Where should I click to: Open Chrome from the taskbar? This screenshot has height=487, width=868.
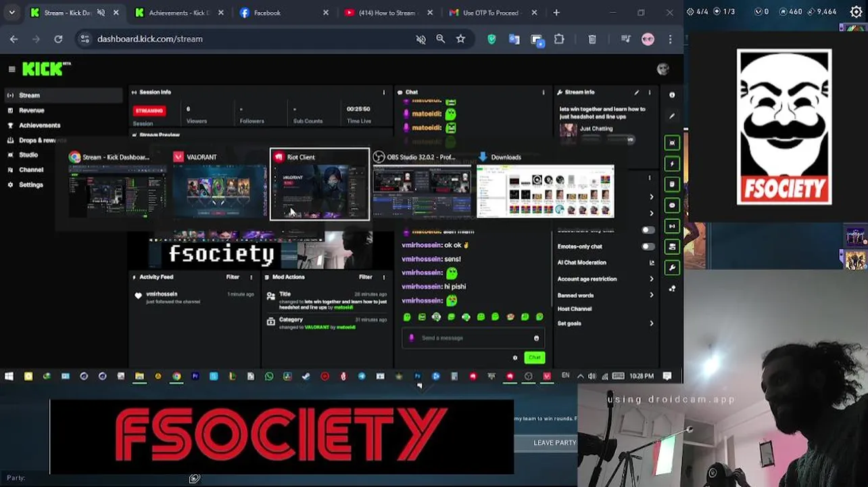point(176,377)
